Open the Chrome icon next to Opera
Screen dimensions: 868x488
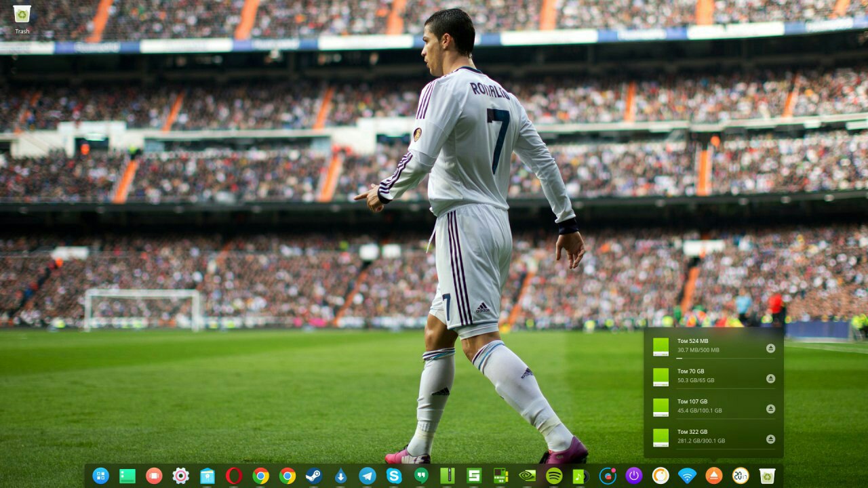coord(260,476)
